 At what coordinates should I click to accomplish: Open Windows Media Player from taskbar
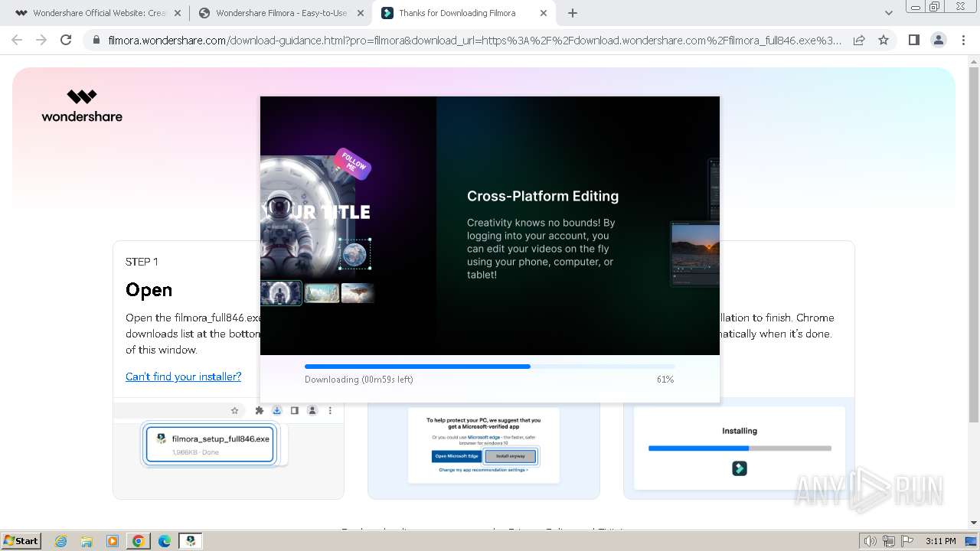(x=113, y=541)
